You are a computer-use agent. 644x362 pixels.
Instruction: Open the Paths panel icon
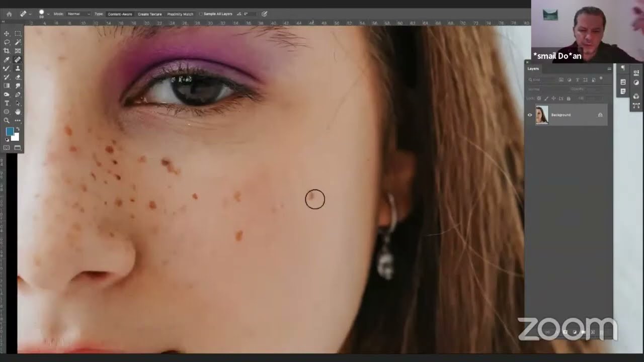(x=636, y=106)
